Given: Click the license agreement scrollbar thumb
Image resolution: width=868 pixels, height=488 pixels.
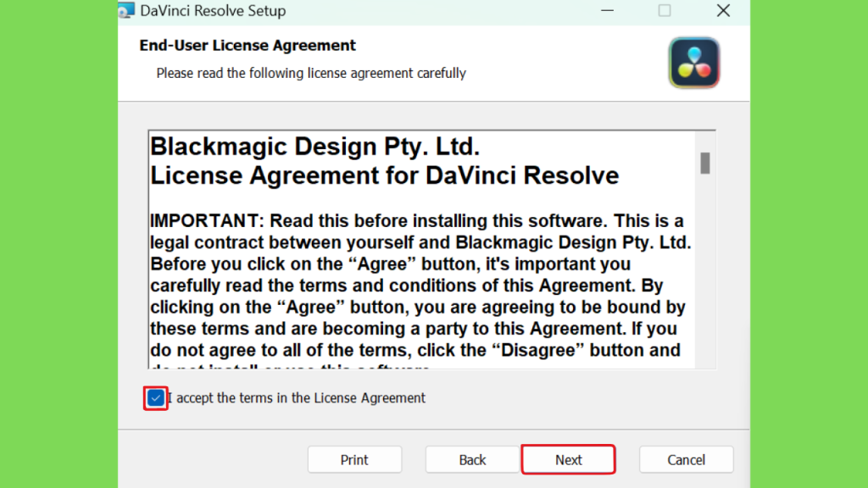Looking at the screenshot, I should [704, 164].
